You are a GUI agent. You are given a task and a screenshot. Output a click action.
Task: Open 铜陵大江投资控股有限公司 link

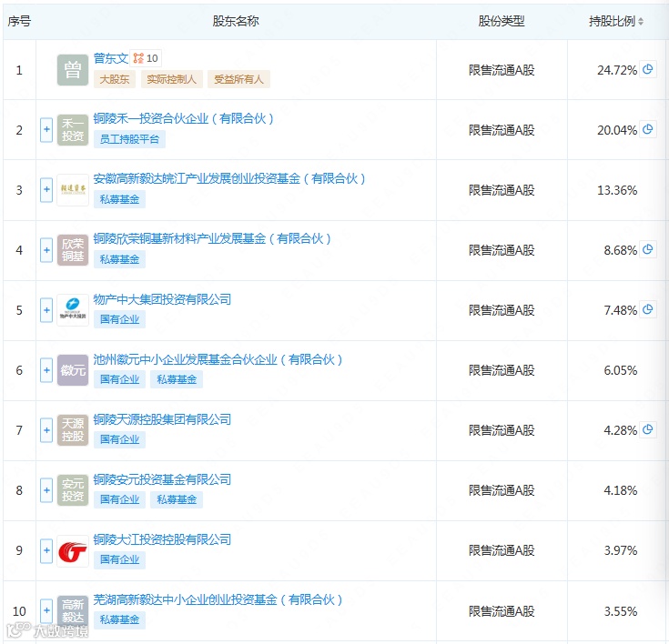162,539
